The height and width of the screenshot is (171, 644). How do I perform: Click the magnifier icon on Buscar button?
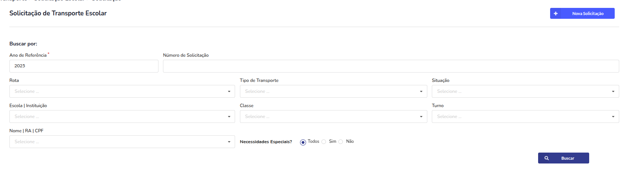547,158
